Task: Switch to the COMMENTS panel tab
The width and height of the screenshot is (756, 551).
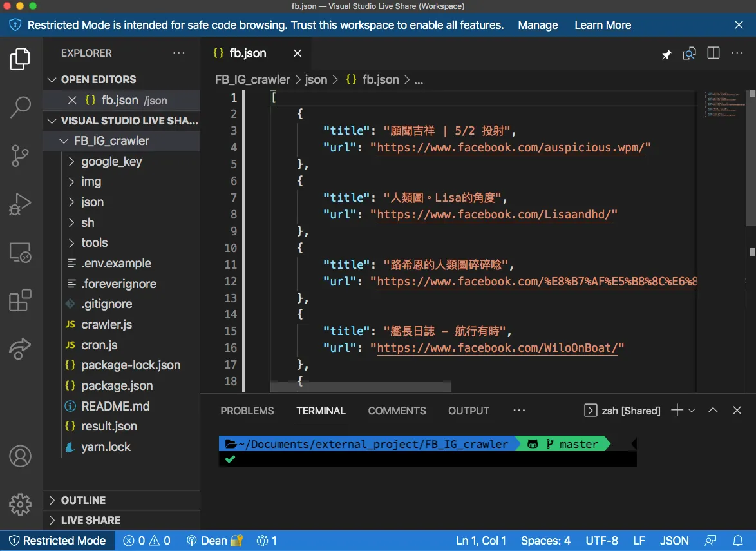Action: coord(397,411)
